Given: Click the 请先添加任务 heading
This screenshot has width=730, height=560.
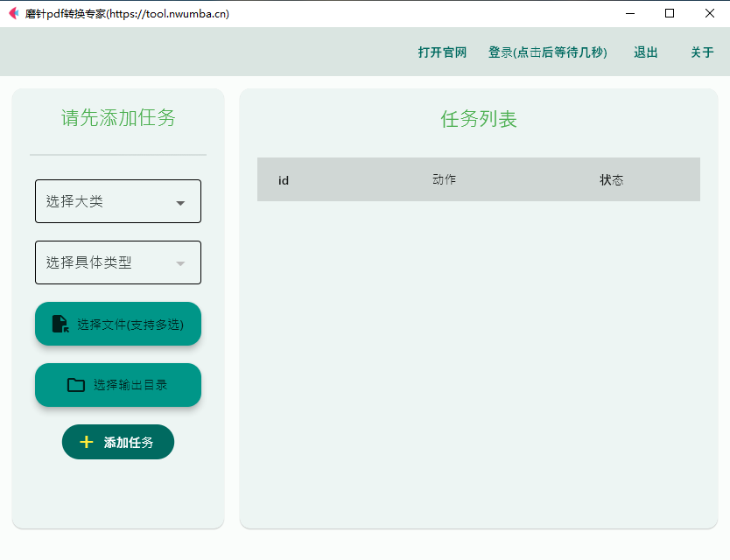Looking at the screenshot, I should click(118, 117).
